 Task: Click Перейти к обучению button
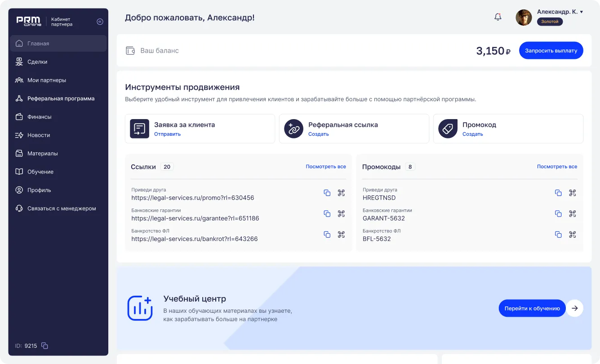tap(532, 308)
